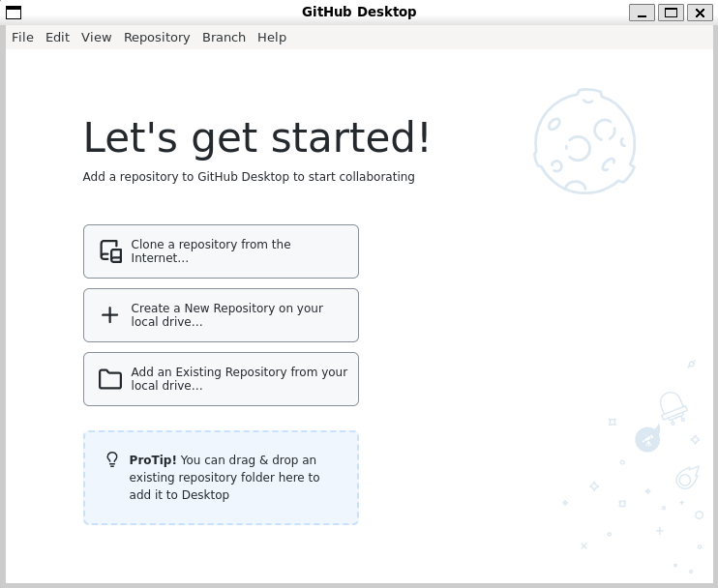
Task: Click the folder icon for existing repository
Action: click(x=110, y=379)
